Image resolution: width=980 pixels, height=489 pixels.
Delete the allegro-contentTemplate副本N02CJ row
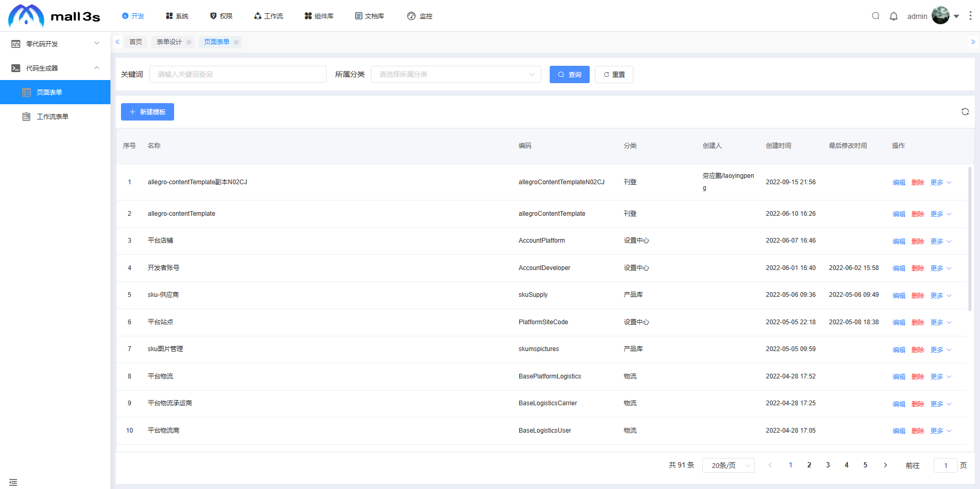click(918, 183)
